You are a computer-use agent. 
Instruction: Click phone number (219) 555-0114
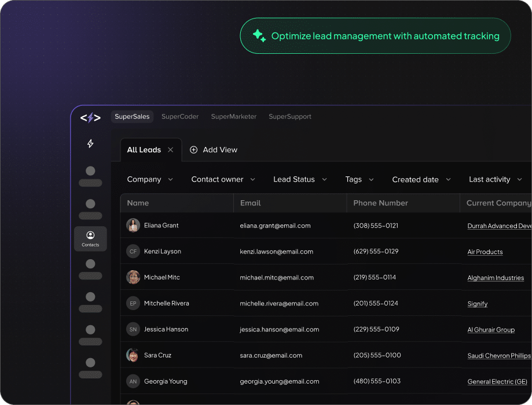(375, 277)
